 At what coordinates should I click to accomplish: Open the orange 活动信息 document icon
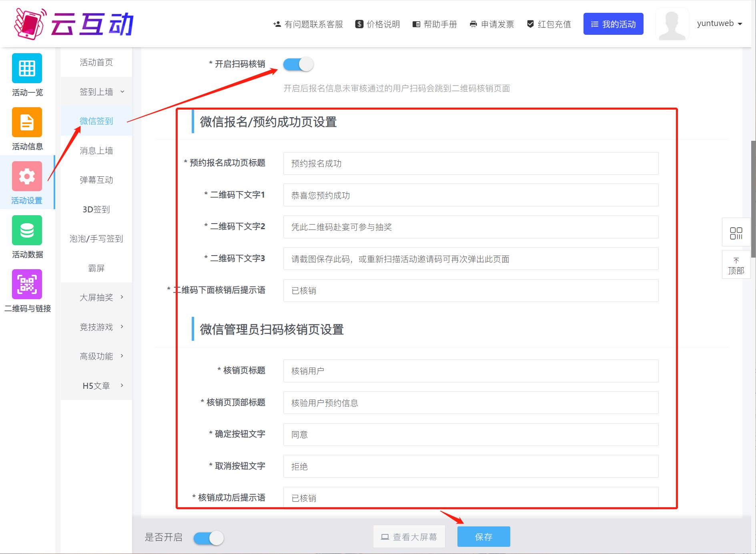[x=27, y=122]
